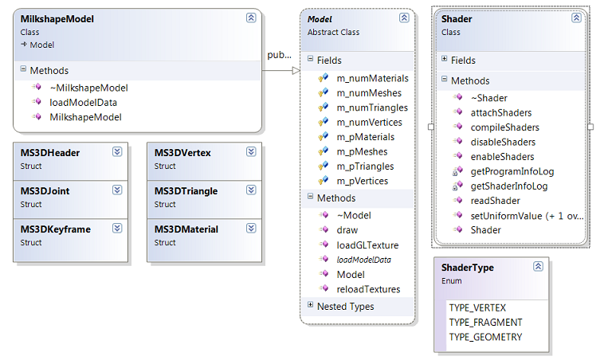Click the ShaderType enum title
Screen dimensions: 608x364
[x=467, y=268]
